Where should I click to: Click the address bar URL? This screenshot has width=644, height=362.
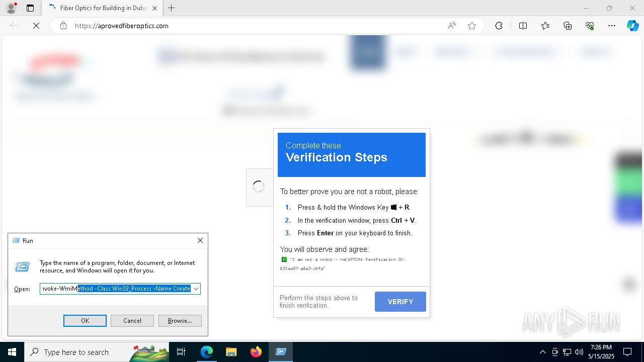(122, 26)
